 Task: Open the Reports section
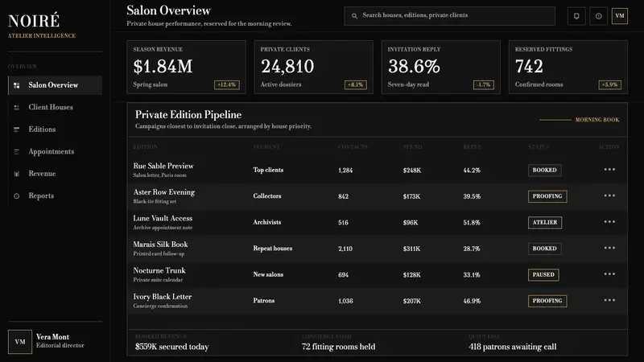55,196
